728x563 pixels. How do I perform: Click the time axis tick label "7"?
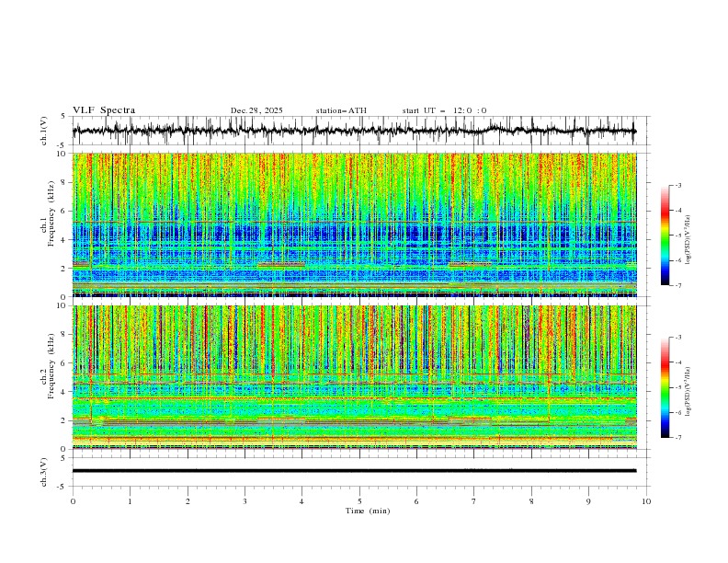474,501
